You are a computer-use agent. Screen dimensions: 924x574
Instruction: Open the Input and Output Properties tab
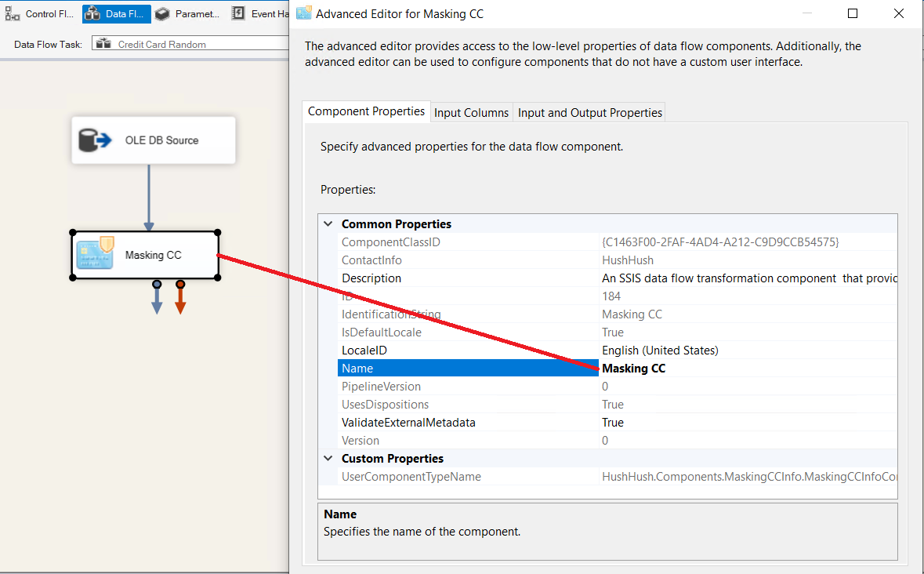click(589, 113)
